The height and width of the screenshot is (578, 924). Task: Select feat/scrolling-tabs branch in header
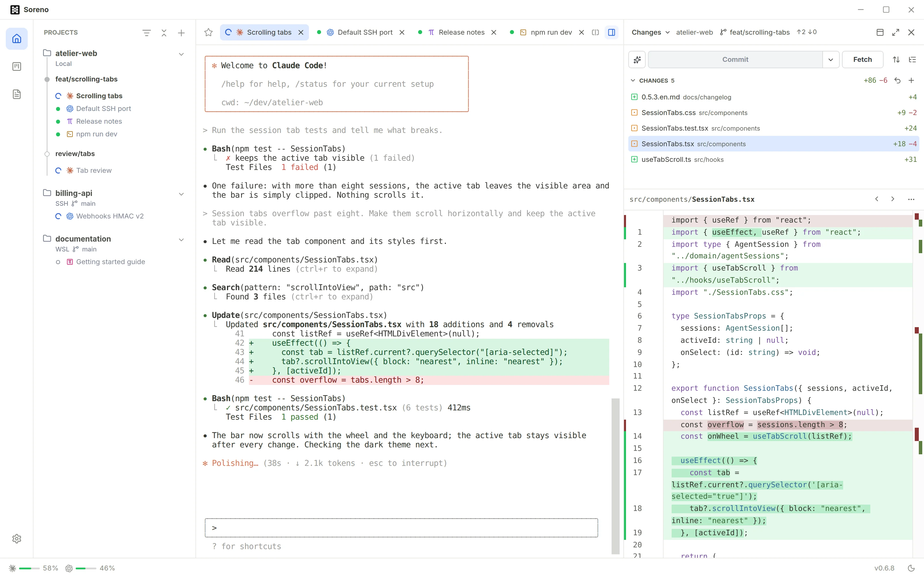755,32
